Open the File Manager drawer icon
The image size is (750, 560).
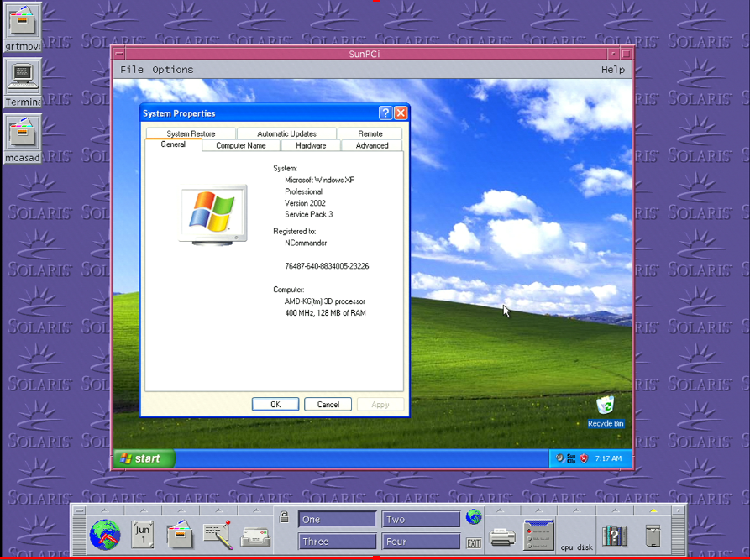pyautogui.click(x=181, y=535)
